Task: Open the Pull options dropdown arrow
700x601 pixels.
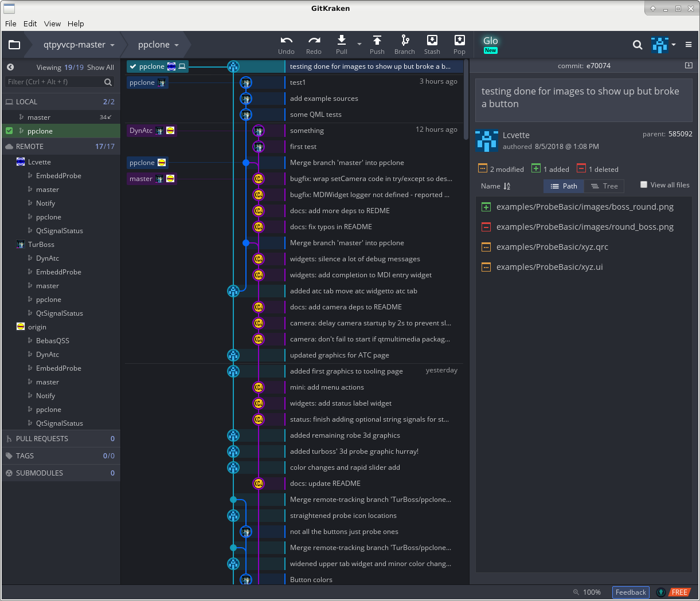Action: click(x=359, y=44)
